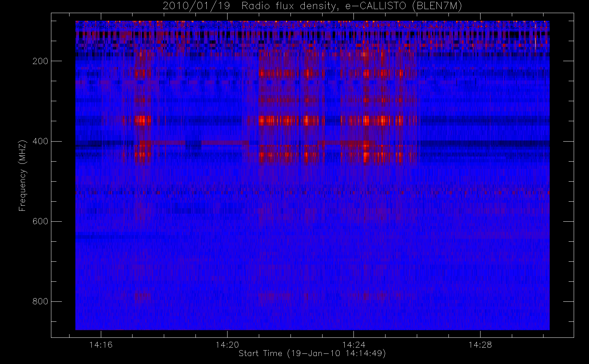Click the 14:20 time tick label

pyautogui.click(x=227, y=345)
